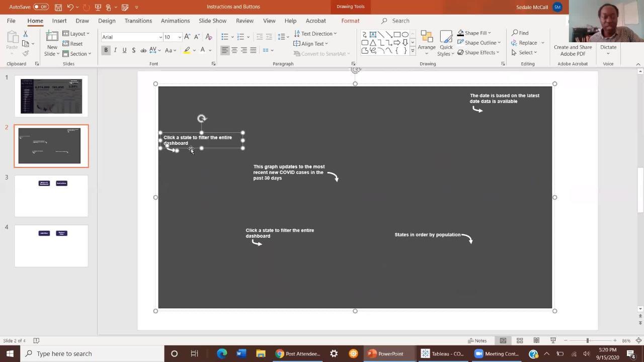The height and width of the screenshot is (362, 644).
Task: Open Microsoft Edge from the taskbar
Action: point(222,353)
